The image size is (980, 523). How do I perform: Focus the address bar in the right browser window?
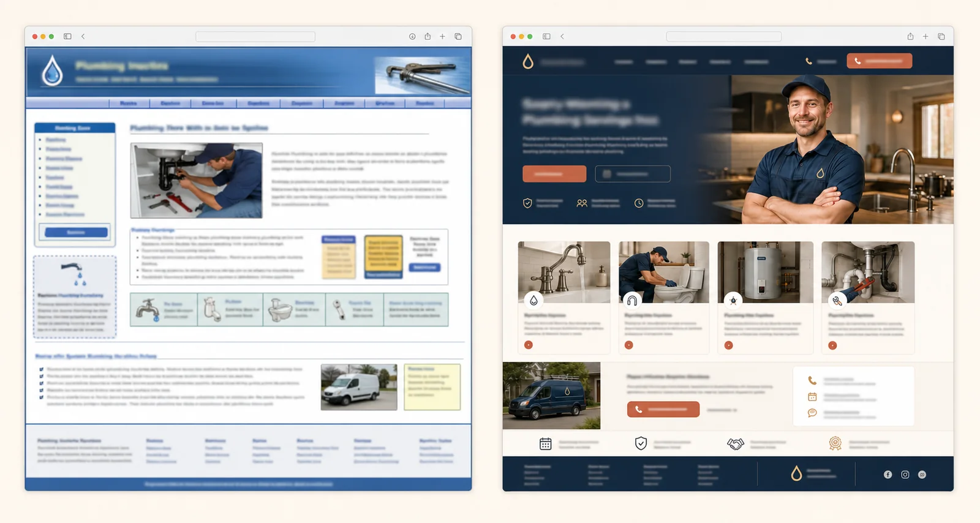pos(724,37)
